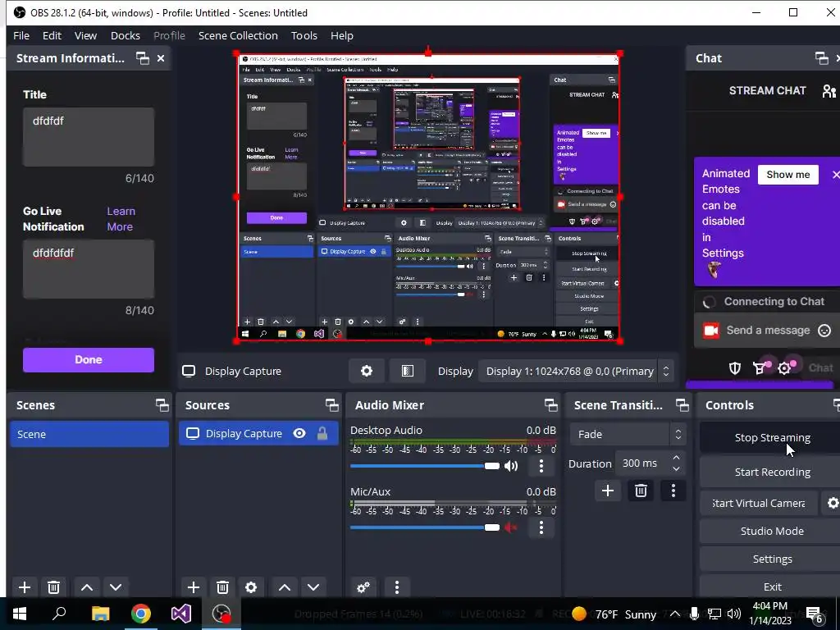This screenshot has width=840, height=630.
Task: Open the Learn More link
Action: click(121, 218)
